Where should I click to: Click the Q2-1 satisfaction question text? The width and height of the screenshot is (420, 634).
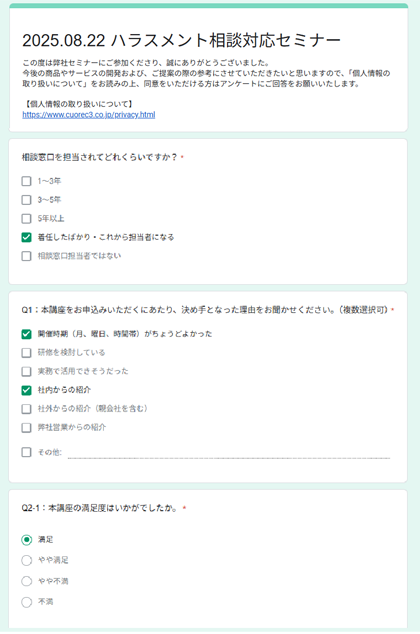pos(100,508)
